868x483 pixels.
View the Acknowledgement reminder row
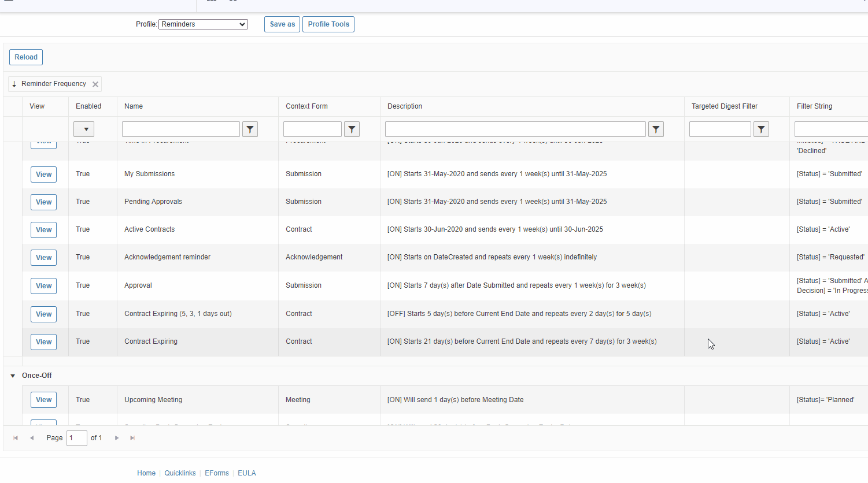(43, 258)
